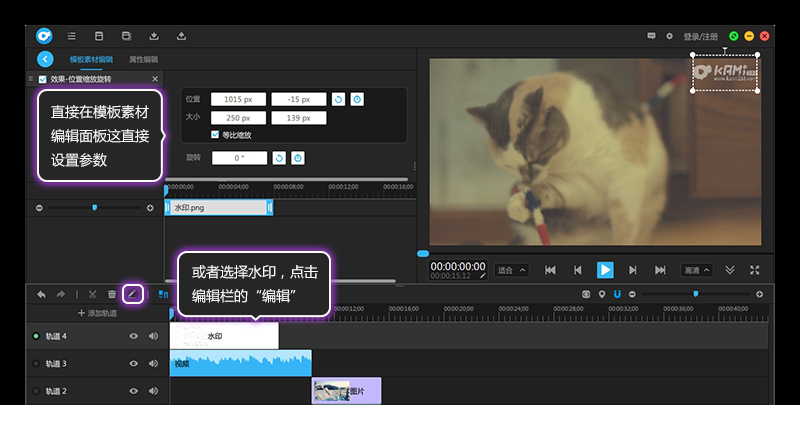Toggle the magnet snap icon
Viewport: 800px width, 421px height.
tap(617, 294)
